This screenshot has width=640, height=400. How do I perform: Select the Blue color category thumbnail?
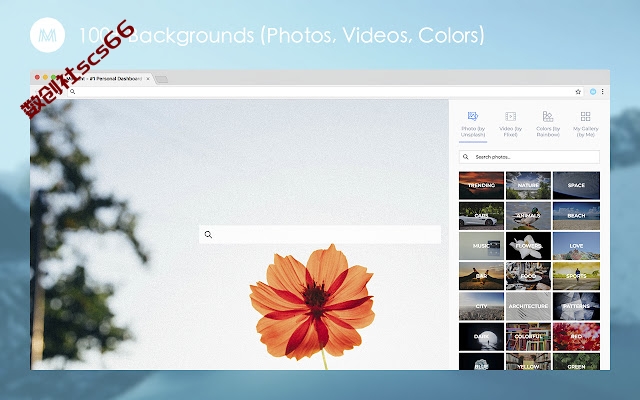pos(481,362)
